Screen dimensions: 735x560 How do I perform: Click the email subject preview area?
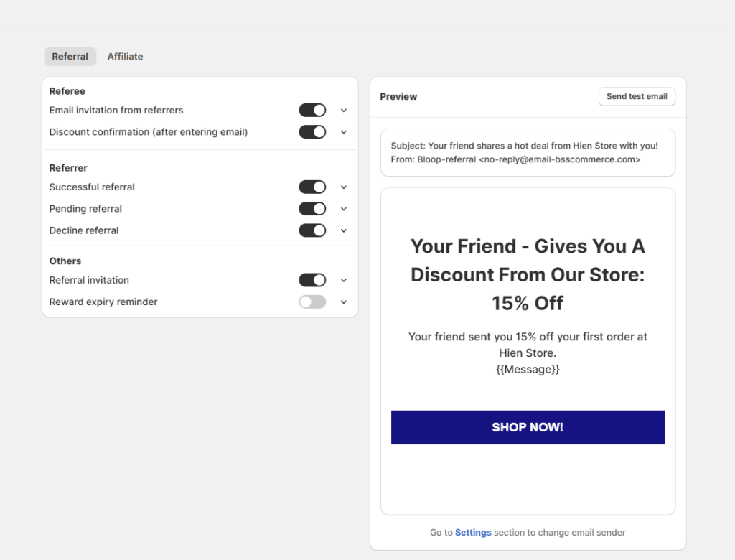tap(528, 152)
